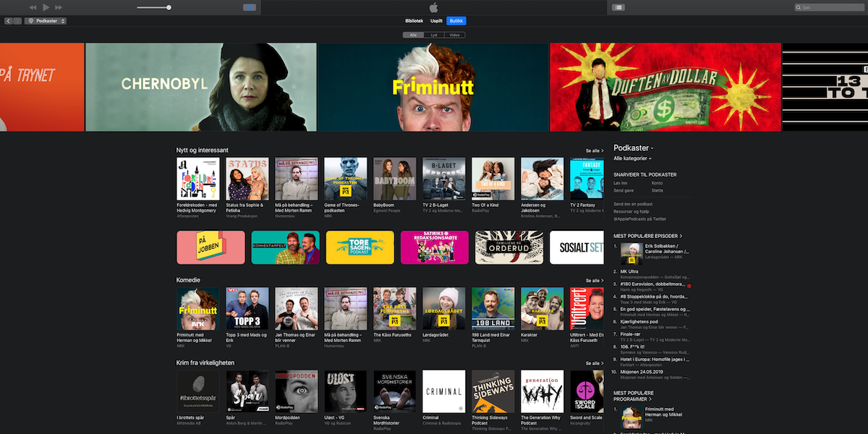Select the Alle filter segment
Image resolution: width=868 pixels, height=434 pixels.
point(413,35)
